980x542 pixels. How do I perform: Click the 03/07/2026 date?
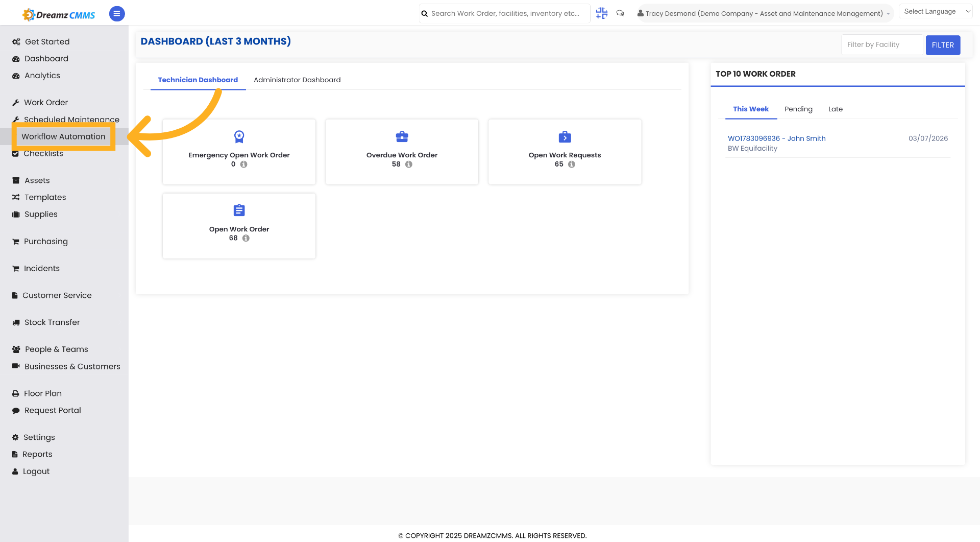point(928,138)
